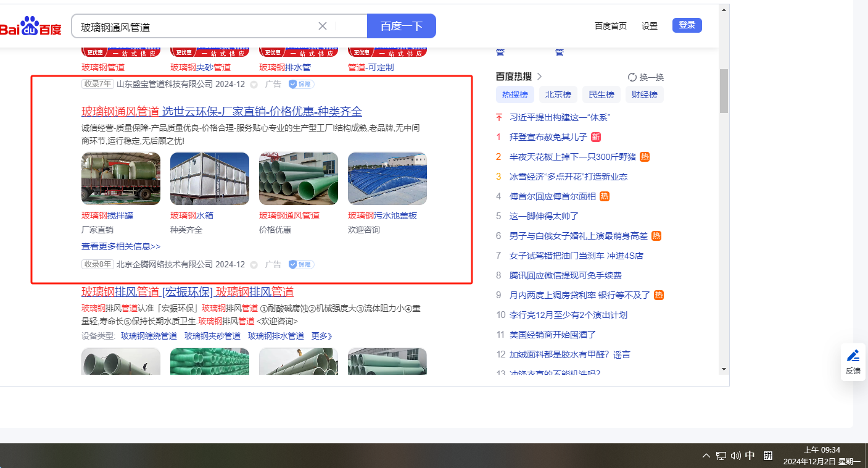Switch to the 民生榜 tab
Viewport: 868px width, 468px height.
[601, 94]
